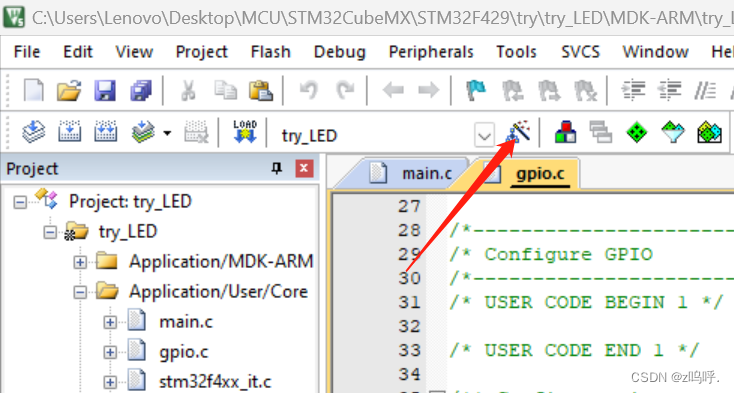Open the File menu

(x=27, y=51)
